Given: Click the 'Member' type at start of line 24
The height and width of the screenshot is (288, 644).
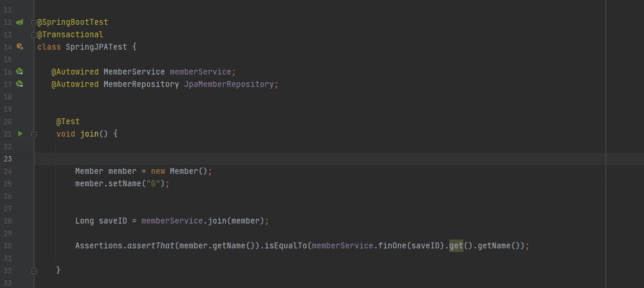Looking at the screenshot, I should [89, 171].
